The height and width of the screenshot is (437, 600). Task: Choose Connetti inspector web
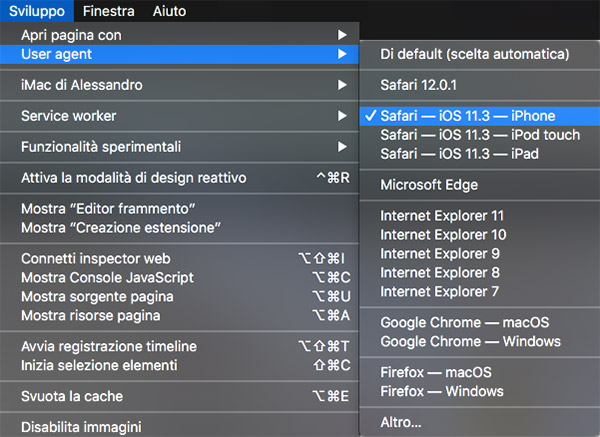(x=179, y=259)
